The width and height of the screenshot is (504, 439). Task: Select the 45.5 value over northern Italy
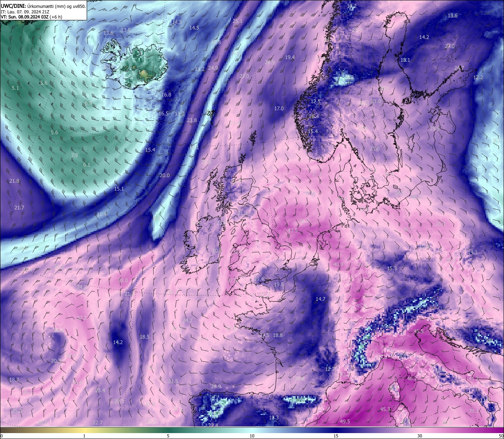pyautogui.click(x=419, y=331)
